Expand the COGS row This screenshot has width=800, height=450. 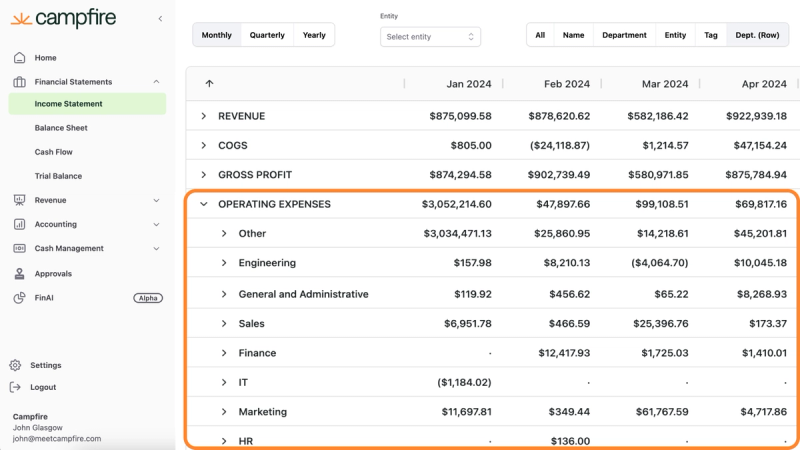(204, 145)
